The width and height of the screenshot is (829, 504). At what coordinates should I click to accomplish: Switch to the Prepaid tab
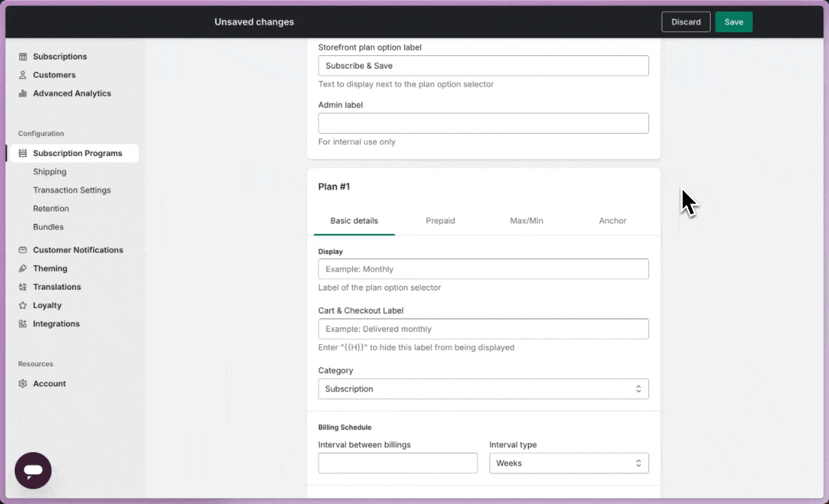440,220
